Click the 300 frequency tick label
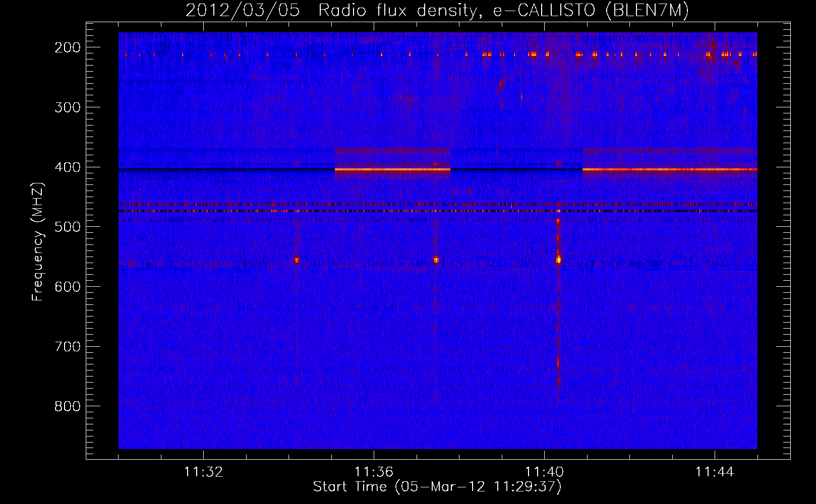Screen dimensions: 816x504 pos(67,107)
